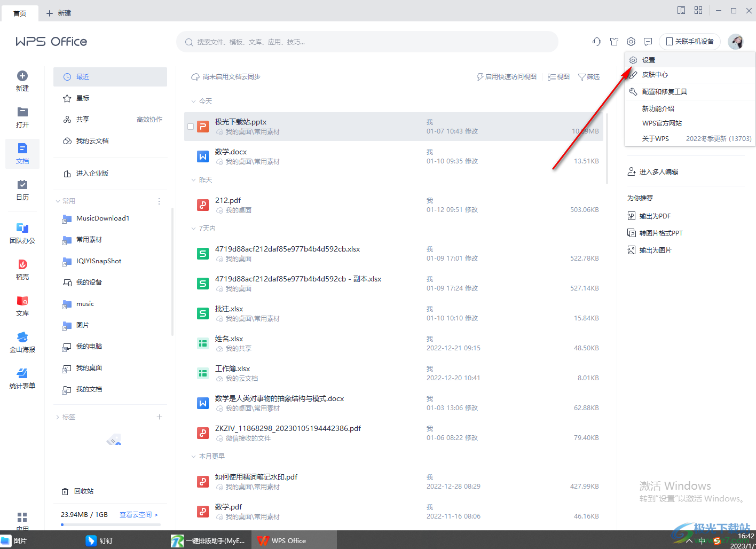Click 尚未启用文档云同步 notice
Image resolution: width=756 pixels, height=549 pixels.
[x=226, y=77]
